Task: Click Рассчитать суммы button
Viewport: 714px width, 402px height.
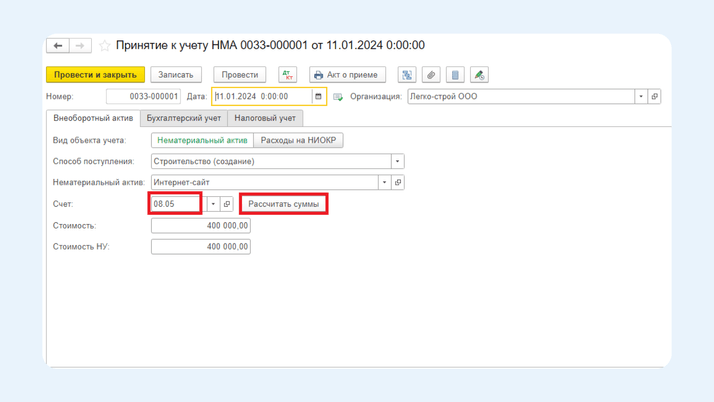Action: [x=284, y=204]
